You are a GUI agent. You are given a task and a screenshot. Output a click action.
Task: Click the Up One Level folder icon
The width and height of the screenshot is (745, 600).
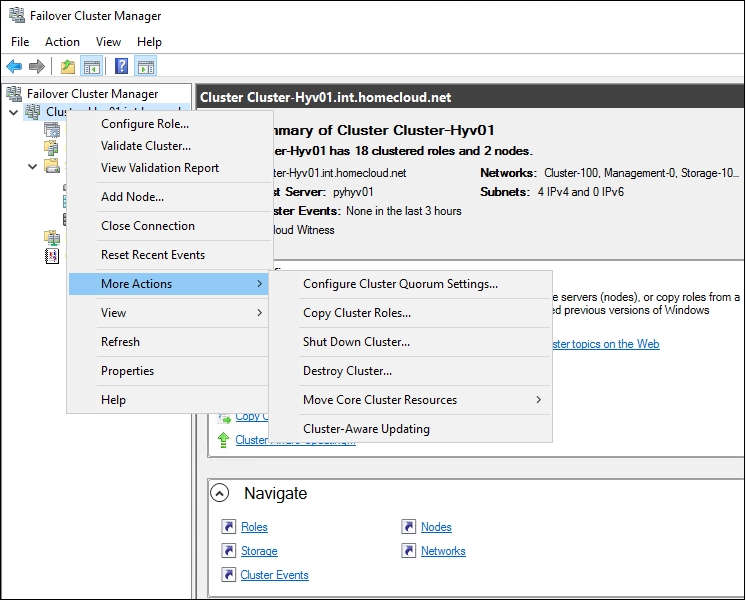(67, 67)
